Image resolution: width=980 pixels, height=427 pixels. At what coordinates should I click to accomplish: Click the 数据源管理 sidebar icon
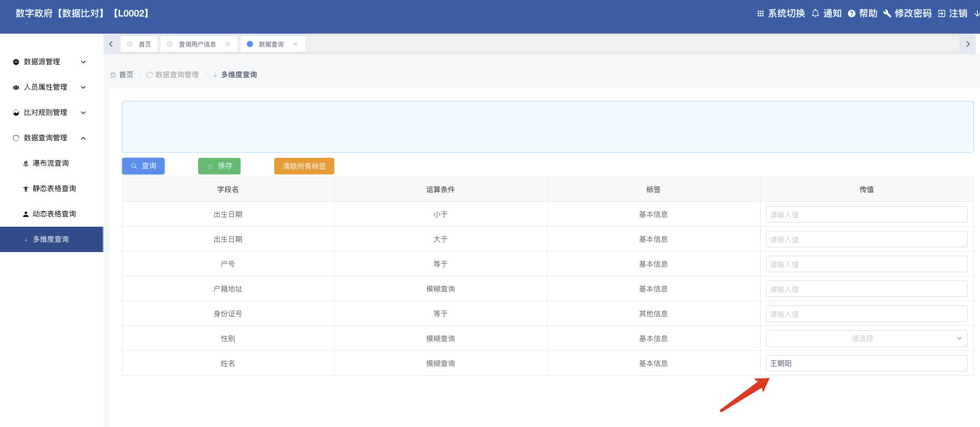(x=16, y=62)
